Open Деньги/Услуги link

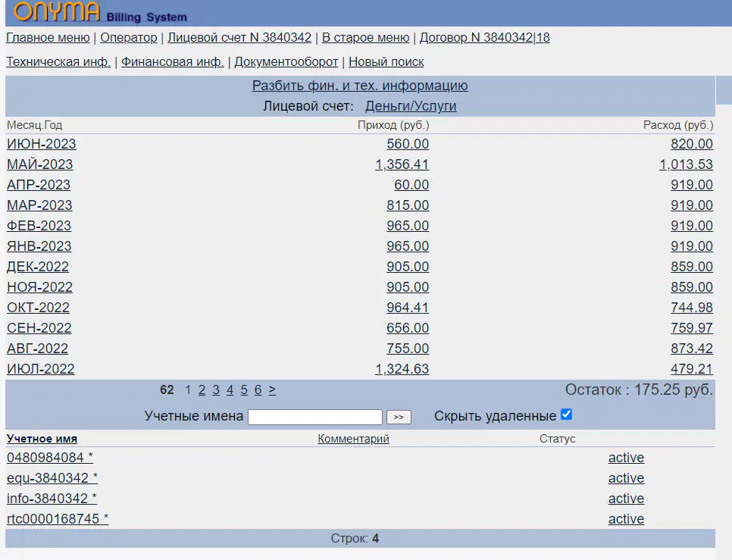pos(411,106)
